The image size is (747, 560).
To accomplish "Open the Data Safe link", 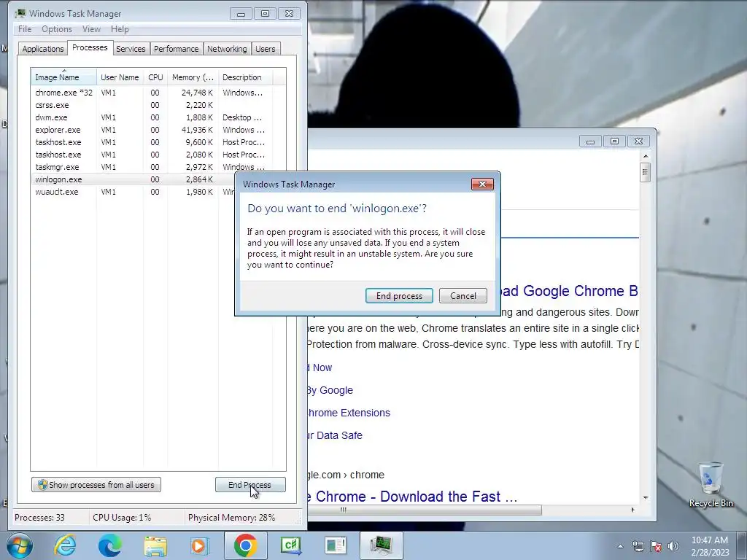I will click(335, 435).
